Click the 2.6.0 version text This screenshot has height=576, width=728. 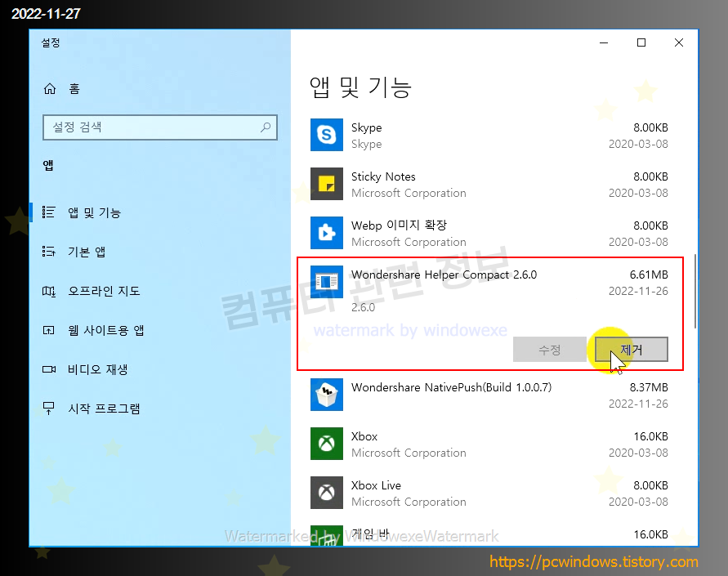[x=363, y=307]
